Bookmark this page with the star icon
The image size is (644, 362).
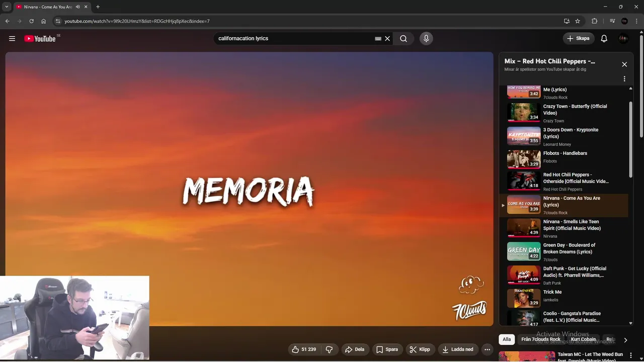(x=578, y=21)
